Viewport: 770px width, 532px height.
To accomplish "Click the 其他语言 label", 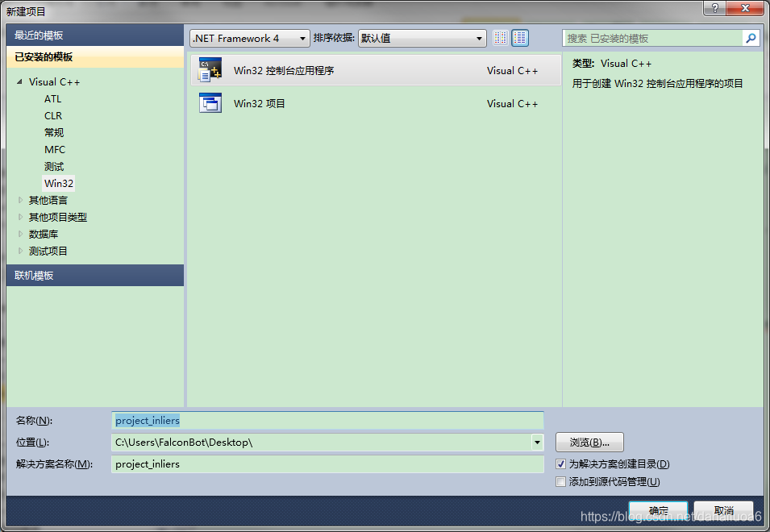I will tap(48, 200).
